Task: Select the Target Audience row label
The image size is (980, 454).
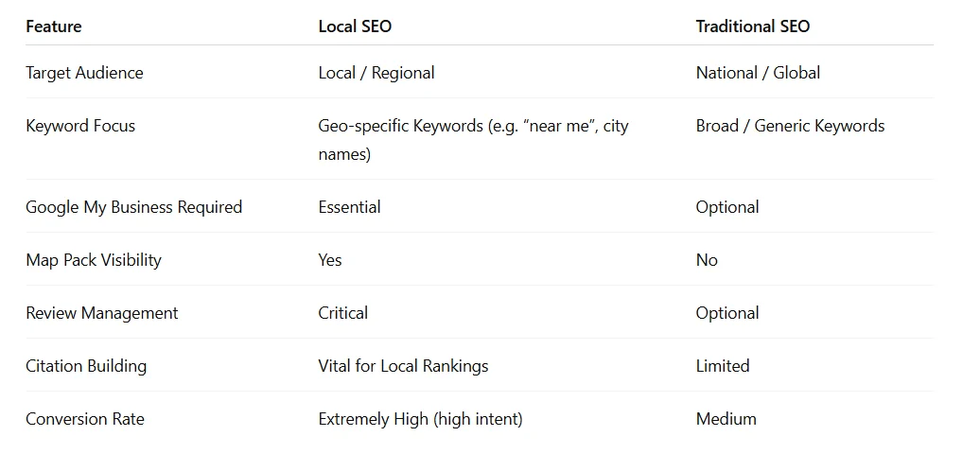Action: point(84,73)
